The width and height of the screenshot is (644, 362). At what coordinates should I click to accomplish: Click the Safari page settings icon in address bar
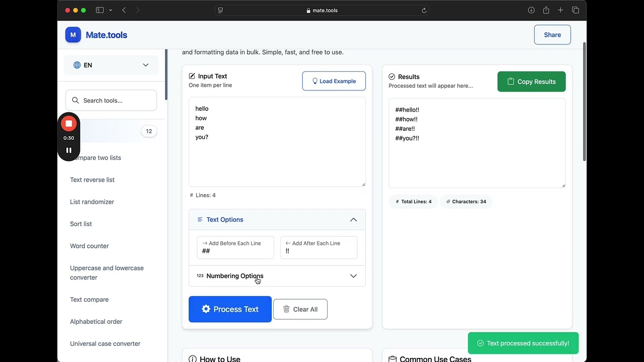pyautogui.click(x=220, y=10)
